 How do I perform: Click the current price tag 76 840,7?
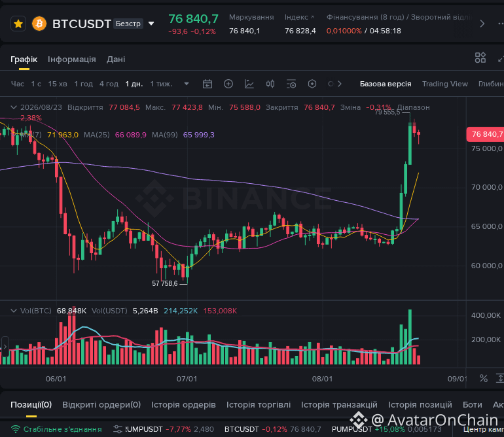(x=485, y=134)
